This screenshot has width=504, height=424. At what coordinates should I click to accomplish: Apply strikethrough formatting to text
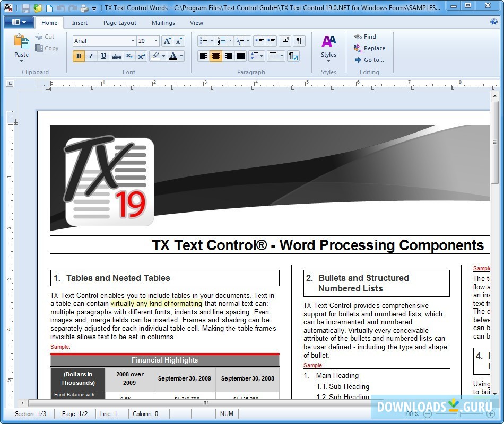coord(117,56)
